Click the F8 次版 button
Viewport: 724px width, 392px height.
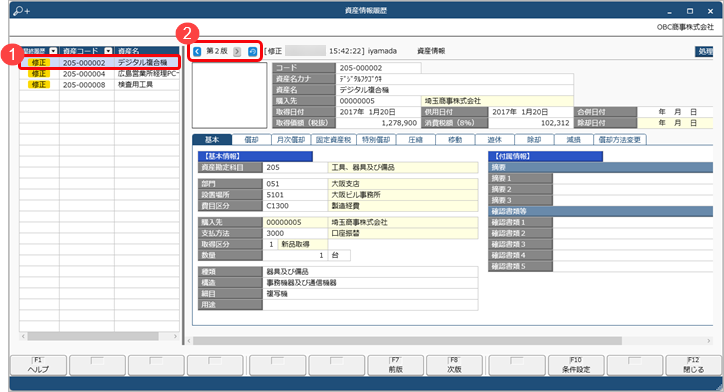[454, 365]
